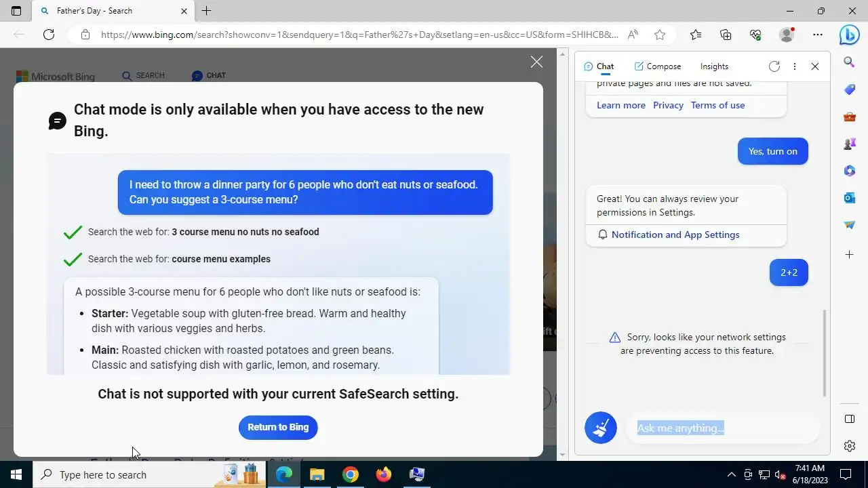Open the Games chess piece sidebar icon

(849, 144)
